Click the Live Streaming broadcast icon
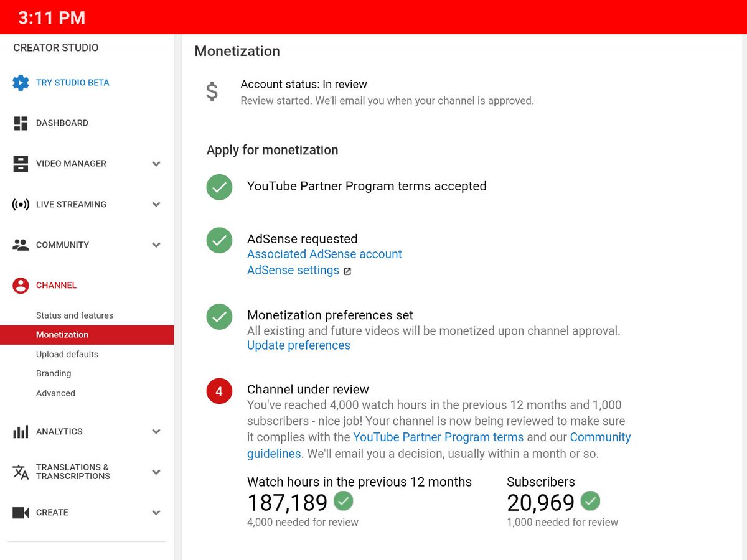The height and width of the screenshot is (560, 747). (21, 205)
